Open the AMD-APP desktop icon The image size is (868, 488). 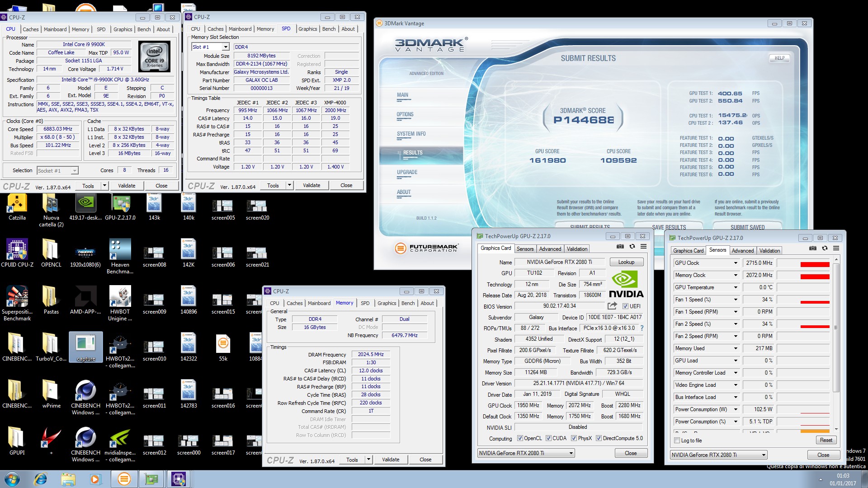pyautogui.click(x=85, y=300)
